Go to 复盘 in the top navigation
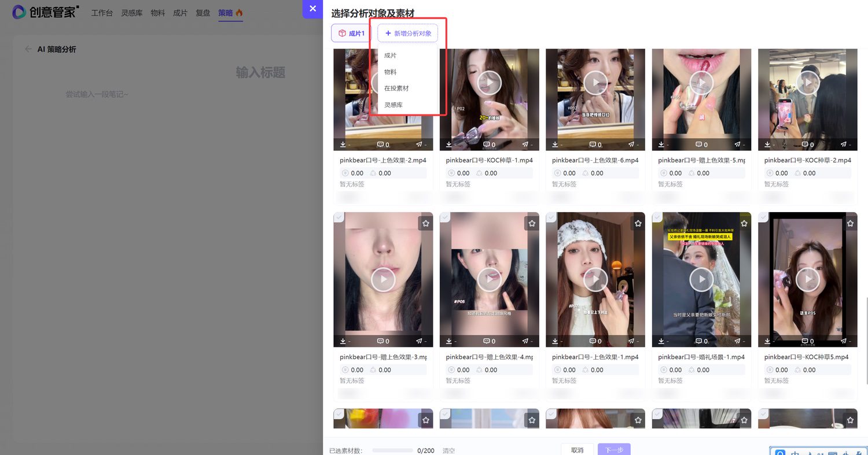Viewport: 868px width, 455px height. coord(203,13)
